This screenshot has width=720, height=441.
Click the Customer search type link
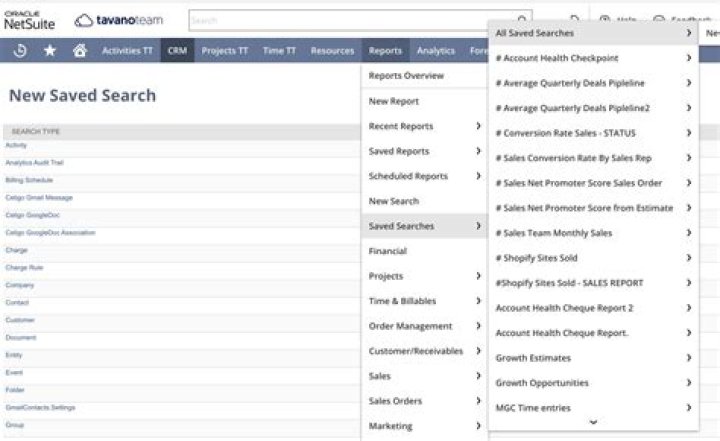click(20, 320)
